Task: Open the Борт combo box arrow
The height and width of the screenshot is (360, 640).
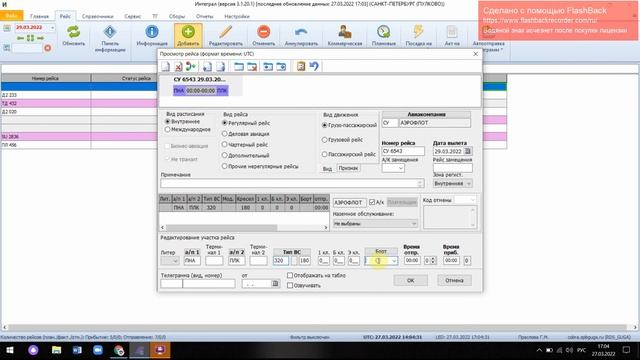Action: [x=394, y=261]
